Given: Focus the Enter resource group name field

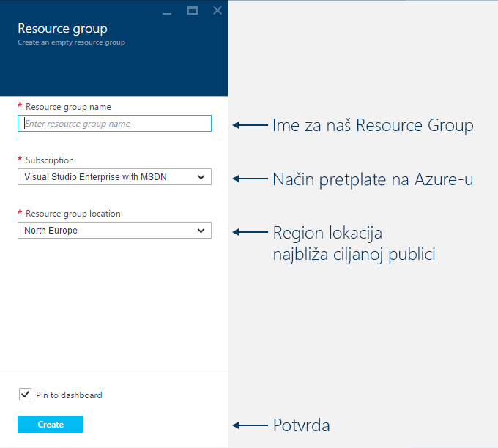Looking at the screenshot, I should (114, 124).
